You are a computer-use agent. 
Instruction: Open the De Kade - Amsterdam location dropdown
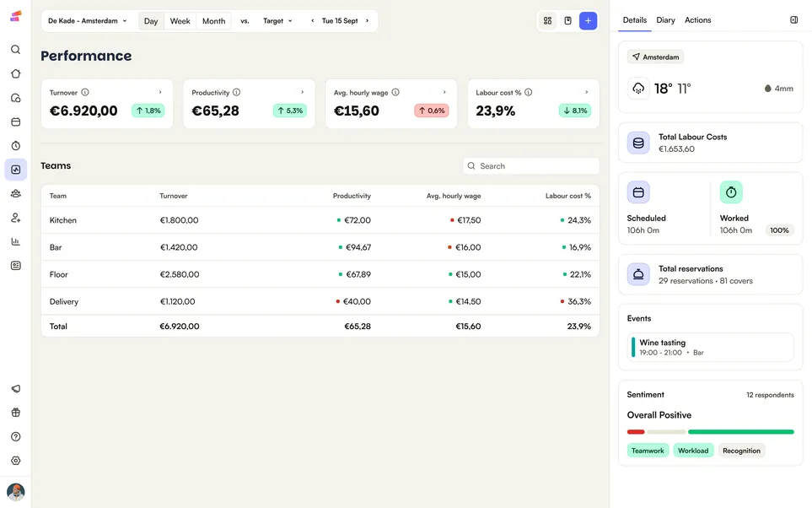pyautogui.click(x=88, y=21)
